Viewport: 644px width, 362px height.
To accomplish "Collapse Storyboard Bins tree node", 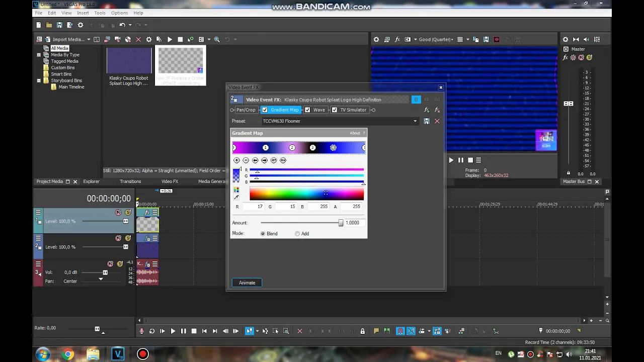I will click(39, 80).
